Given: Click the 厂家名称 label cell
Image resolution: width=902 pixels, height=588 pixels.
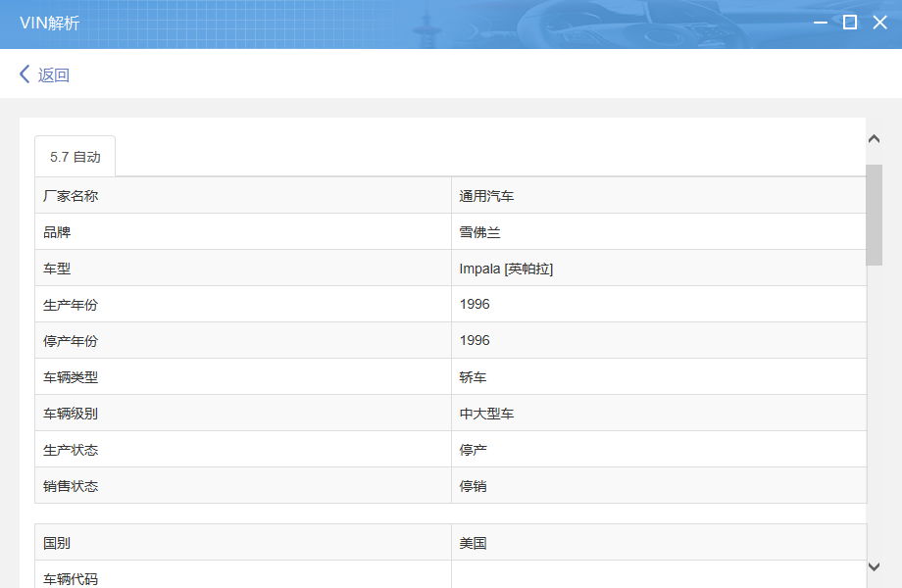Looking at the screenshot, I should point(243,195).
